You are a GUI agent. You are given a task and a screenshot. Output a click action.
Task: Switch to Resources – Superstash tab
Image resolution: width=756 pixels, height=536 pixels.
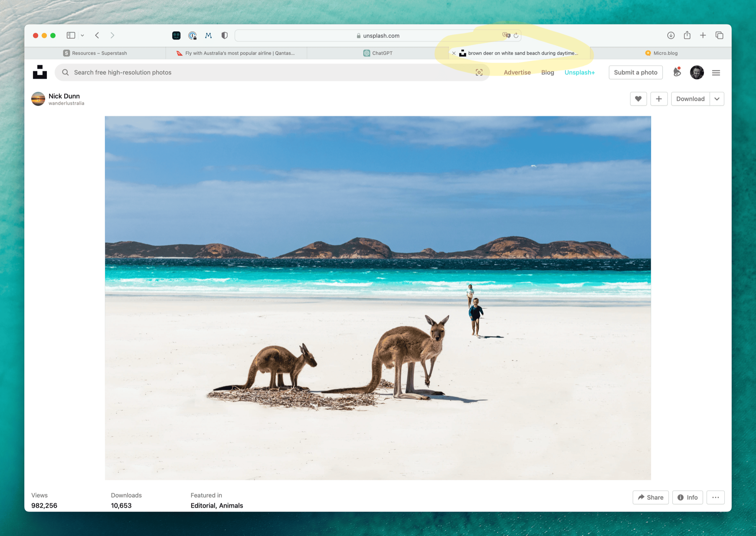pyautogui.click(x=95, y=53)
